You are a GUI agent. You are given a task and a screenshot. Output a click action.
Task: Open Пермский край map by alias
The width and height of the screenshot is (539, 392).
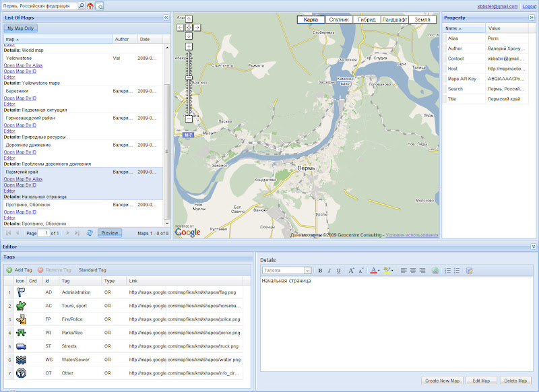(x=23, y=179)
